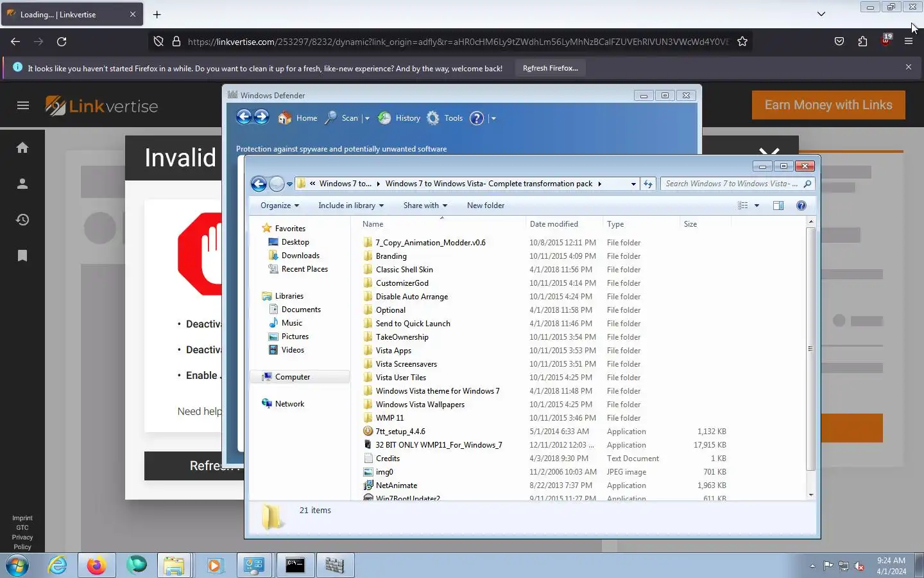Expand the view options dropdown arrow

757,206
